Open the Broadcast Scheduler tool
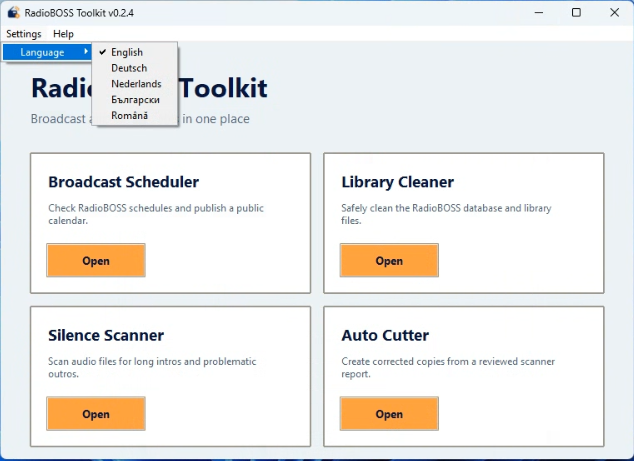 coord(96,260)
